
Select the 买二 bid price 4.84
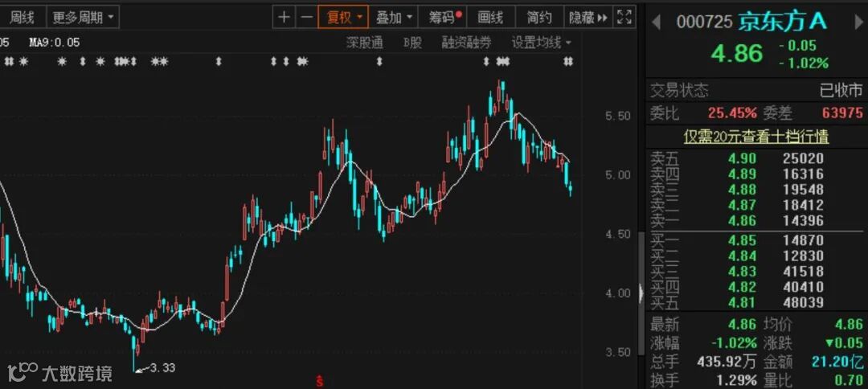tap(742, 256)
